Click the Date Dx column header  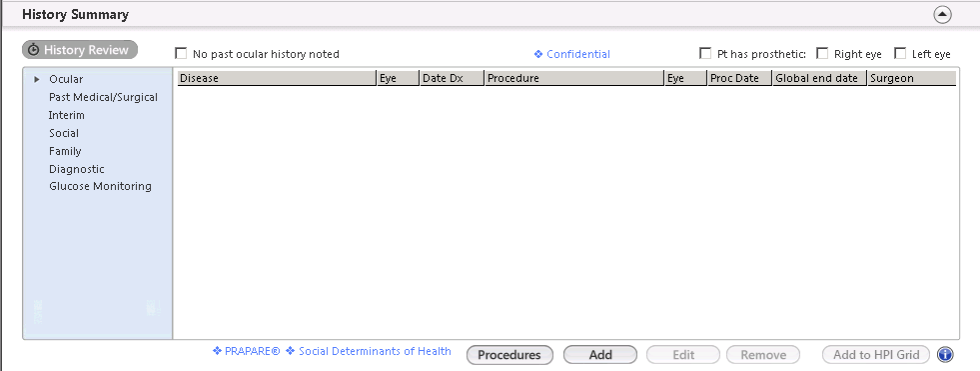[x=452, y=78]
